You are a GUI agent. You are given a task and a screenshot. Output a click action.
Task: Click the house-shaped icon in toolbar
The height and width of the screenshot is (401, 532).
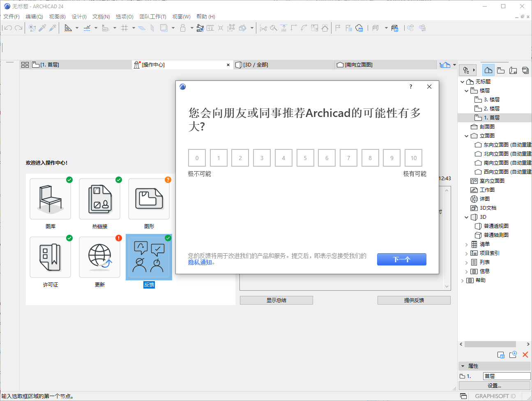tap(325, 28)
